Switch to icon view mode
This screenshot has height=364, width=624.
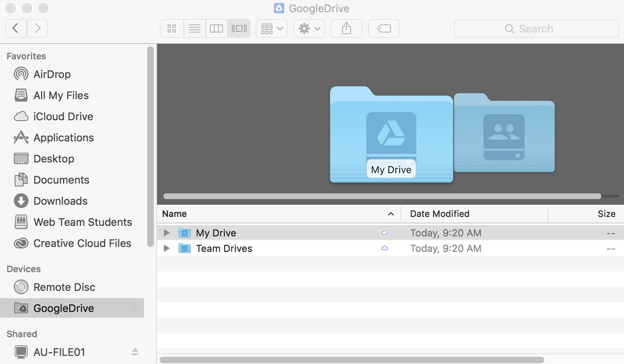(171, 28)
